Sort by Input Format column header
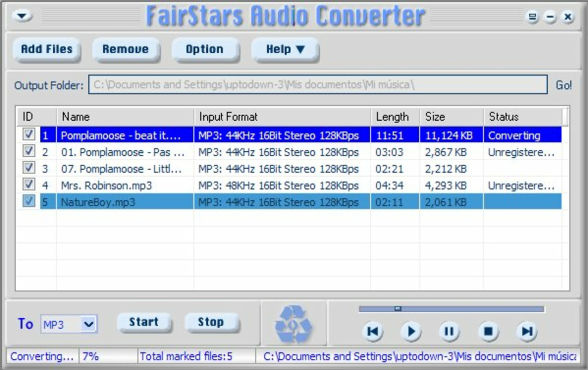 click(x=282, y=117)
